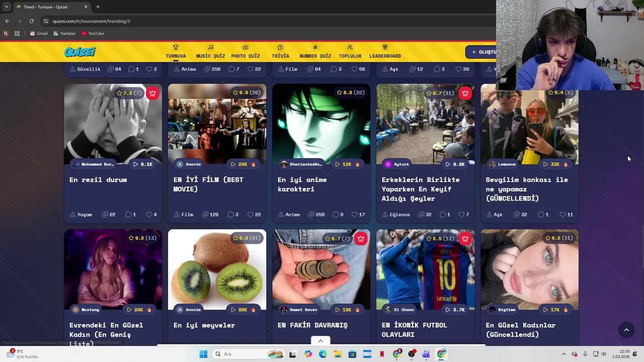Open the Trivia tab
The image size is (644, 362).
click(x=280, y=52)
